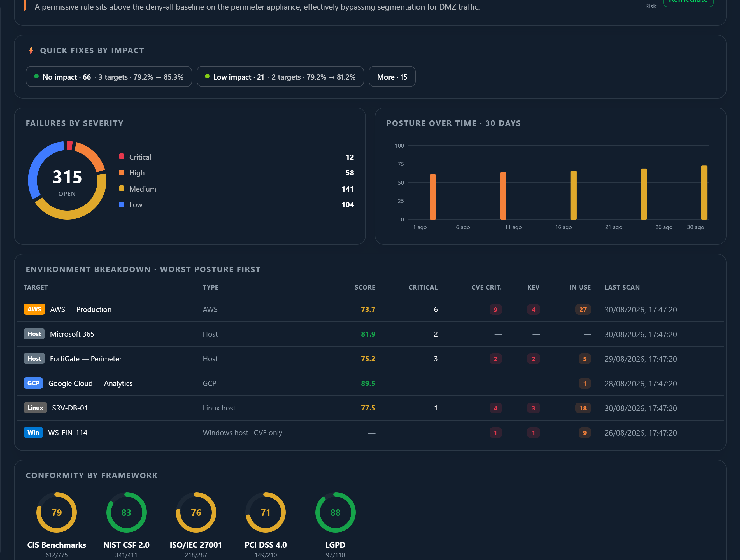Open the CIS Benchmarks gauge showing 79
Image resolution: width=740 pixels, height=560 pixels.
[57, 512]
